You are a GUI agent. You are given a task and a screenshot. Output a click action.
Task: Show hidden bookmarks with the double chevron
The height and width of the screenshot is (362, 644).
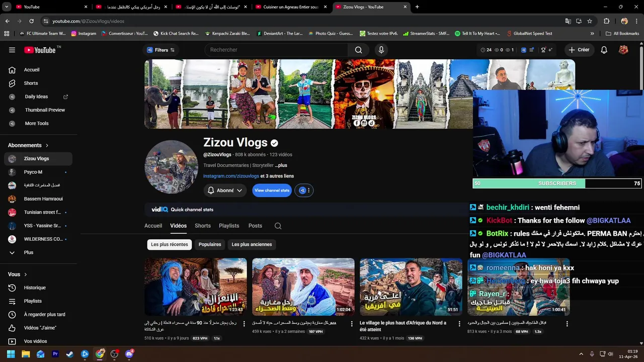[592, 34]
